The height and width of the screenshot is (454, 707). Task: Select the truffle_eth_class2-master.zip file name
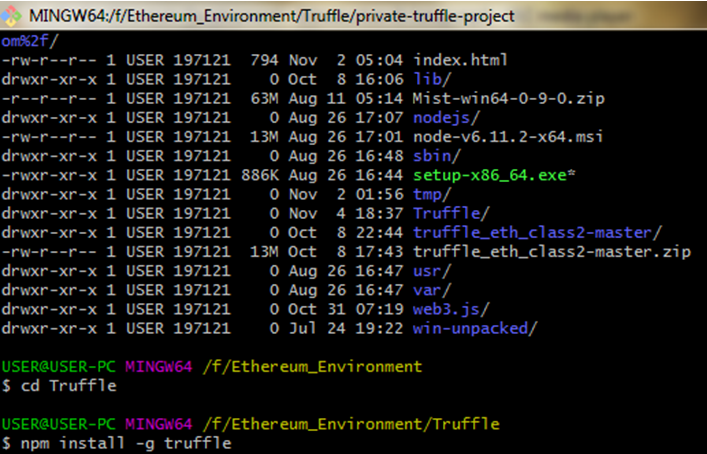tap(551, 252)
